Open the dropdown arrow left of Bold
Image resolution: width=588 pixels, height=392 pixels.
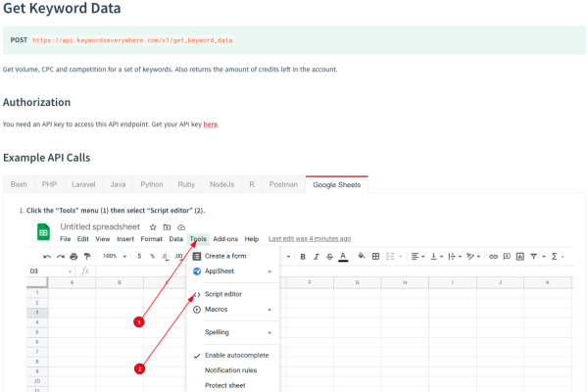[288, 257]
